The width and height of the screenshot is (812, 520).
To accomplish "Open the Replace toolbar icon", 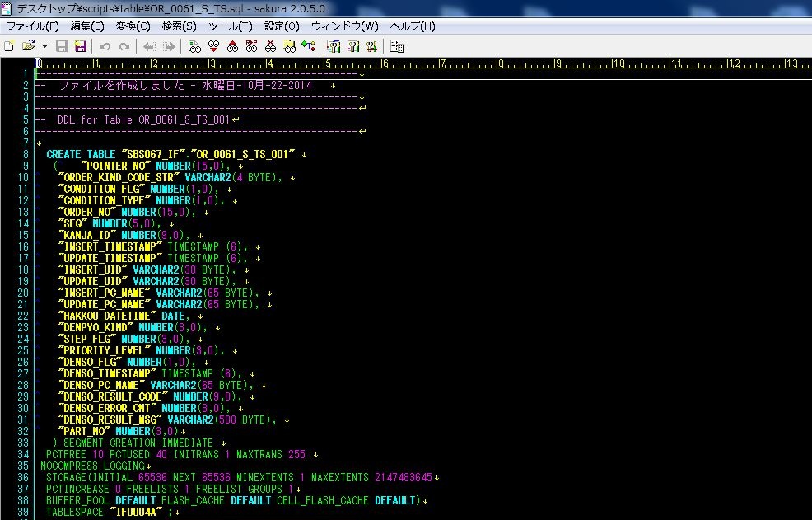I will click(252, 46).
